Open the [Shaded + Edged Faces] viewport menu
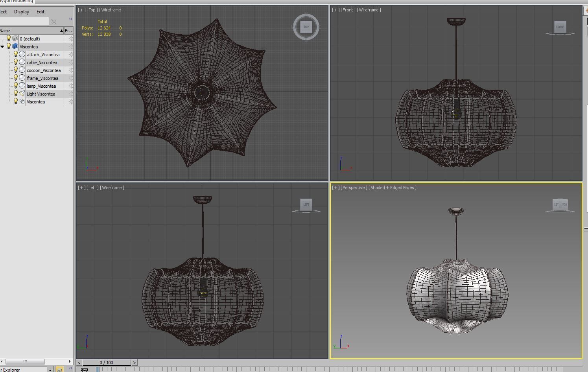 point(392,188)
